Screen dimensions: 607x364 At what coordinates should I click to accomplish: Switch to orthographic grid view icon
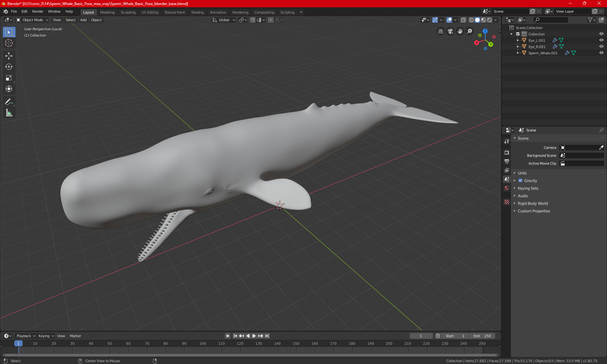(x=440, y=31)
